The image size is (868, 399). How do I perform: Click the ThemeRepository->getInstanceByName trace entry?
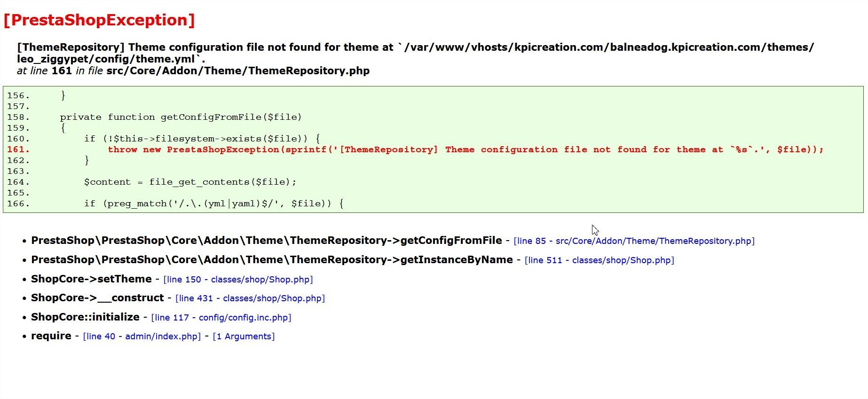click(x=272, y=260)
